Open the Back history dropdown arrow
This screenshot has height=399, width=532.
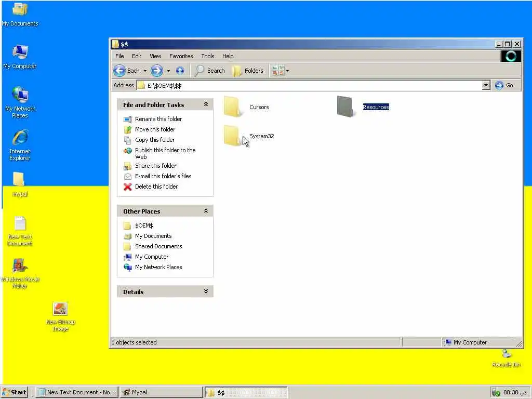[145, 71]
